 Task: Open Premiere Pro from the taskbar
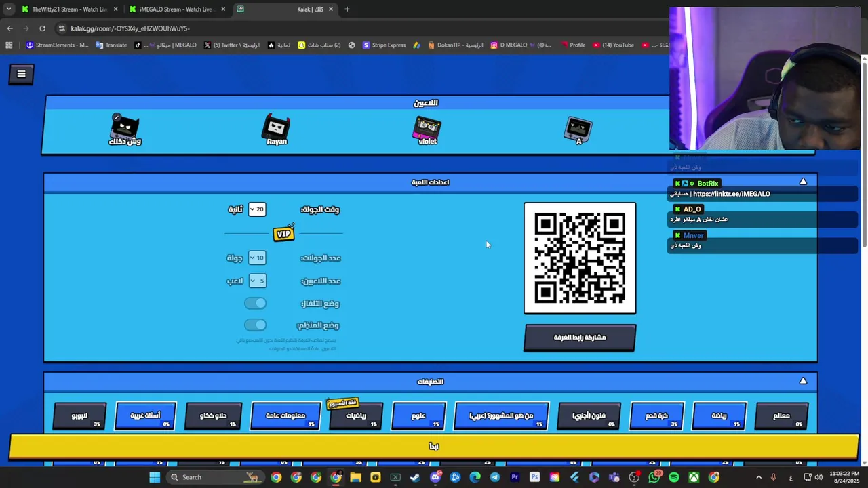pyautogui.click(x=514, y=477)
